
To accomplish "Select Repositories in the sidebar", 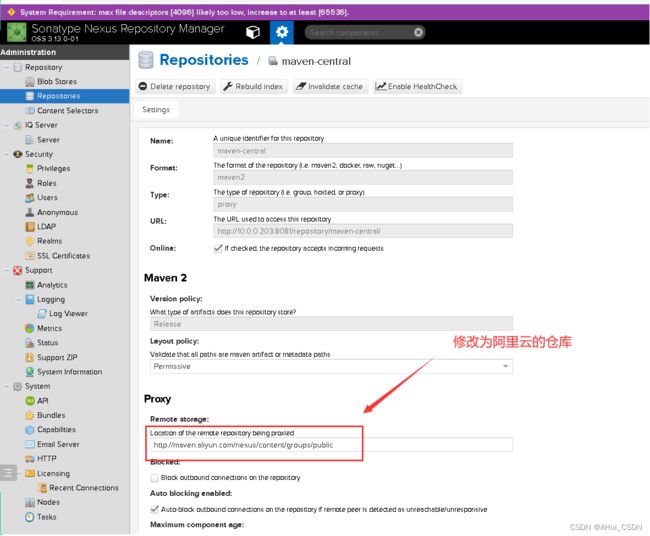I will click(58, 96).
